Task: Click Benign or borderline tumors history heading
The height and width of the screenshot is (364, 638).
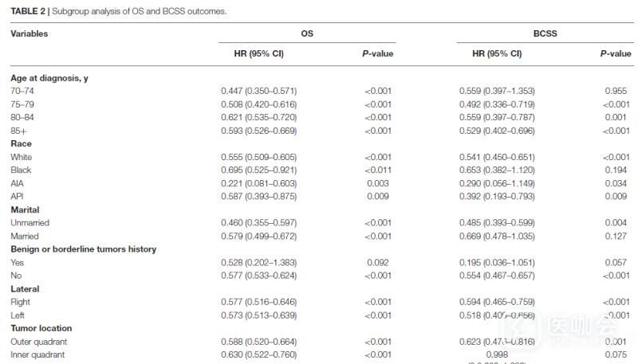Action: point(83,249)
